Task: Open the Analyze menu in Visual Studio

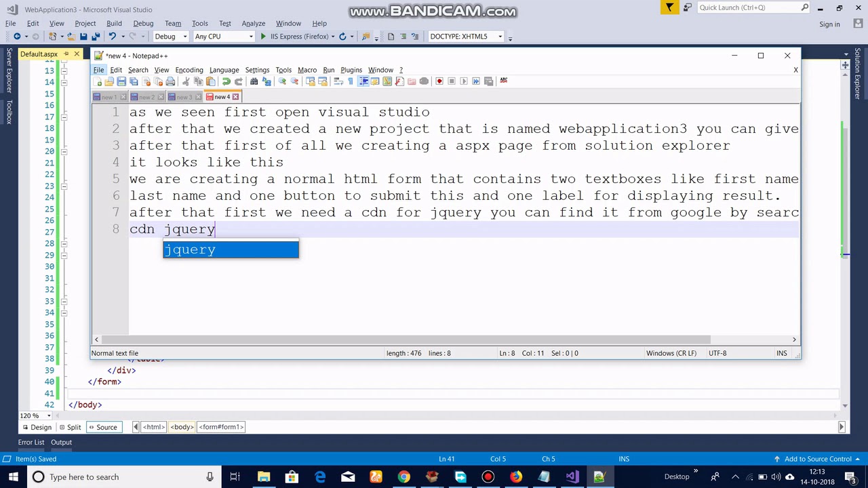Action: pyautogui.click(x=254, y=23)
